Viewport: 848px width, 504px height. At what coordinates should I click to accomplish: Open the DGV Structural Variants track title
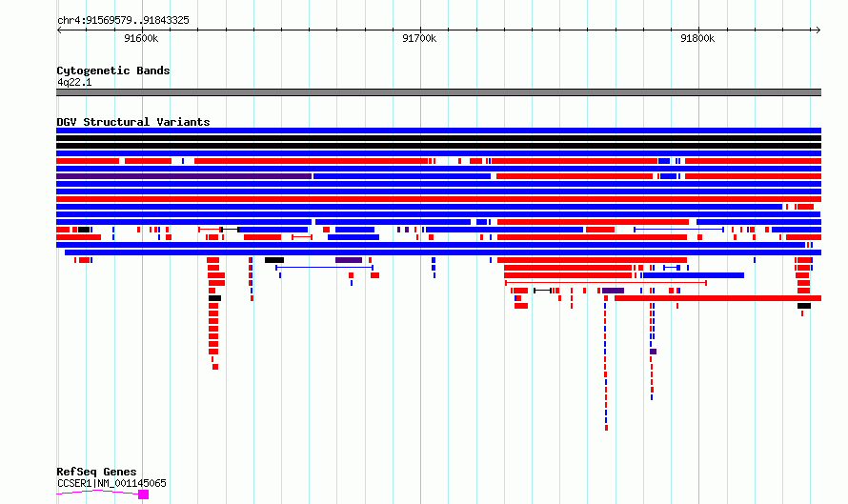tap(133, 122)
